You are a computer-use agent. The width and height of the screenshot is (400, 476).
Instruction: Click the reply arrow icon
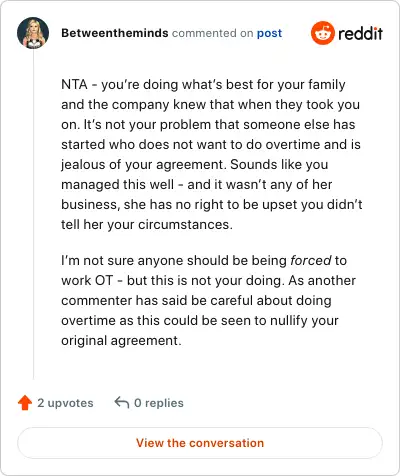pyautogui.click(x=122, y=402)
